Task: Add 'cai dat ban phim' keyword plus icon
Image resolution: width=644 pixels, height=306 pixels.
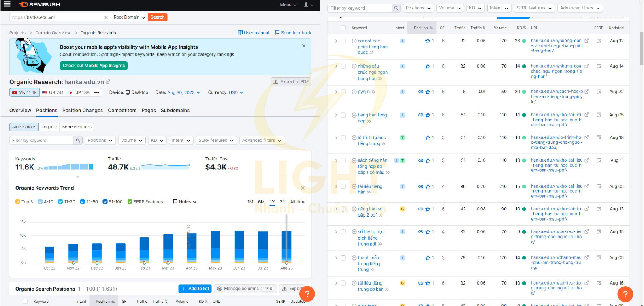Action: click(x=354, y=41)
